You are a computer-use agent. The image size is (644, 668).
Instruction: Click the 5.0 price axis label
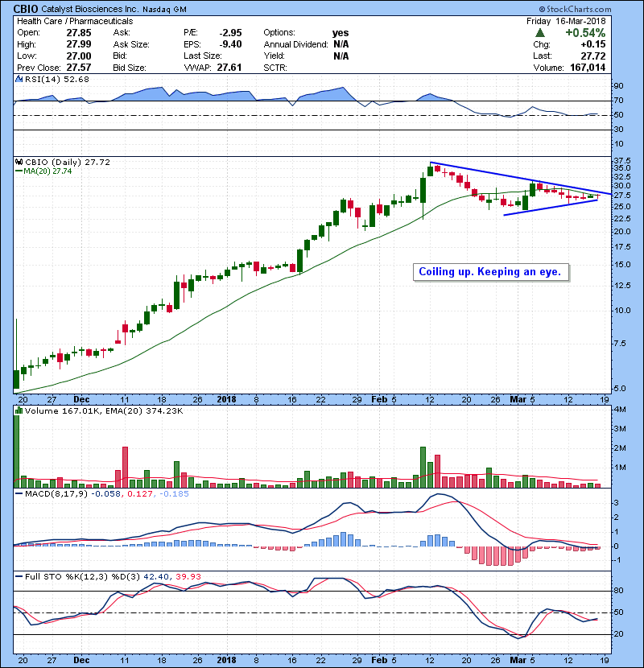[x=620, y=389]
